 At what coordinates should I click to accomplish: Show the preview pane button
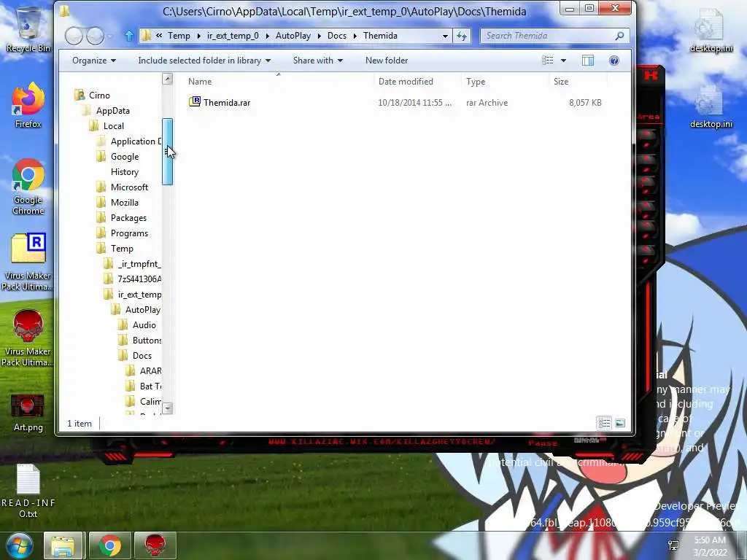588,61
